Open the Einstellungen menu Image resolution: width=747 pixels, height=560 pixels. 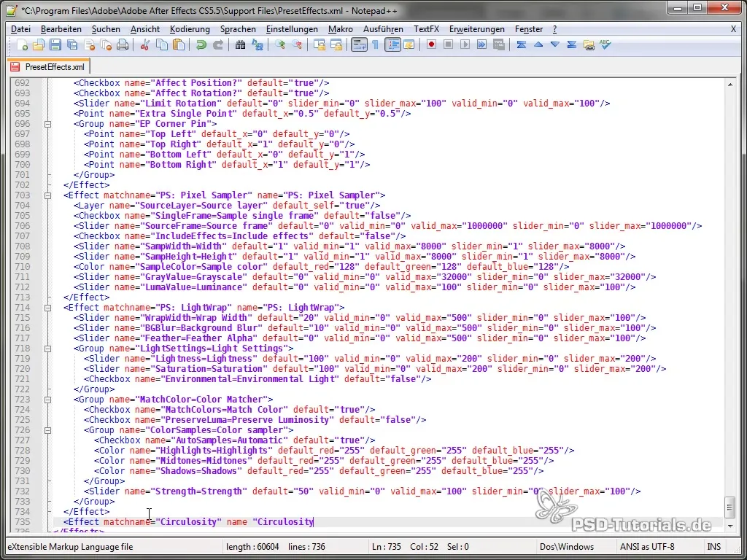point(292,29)
